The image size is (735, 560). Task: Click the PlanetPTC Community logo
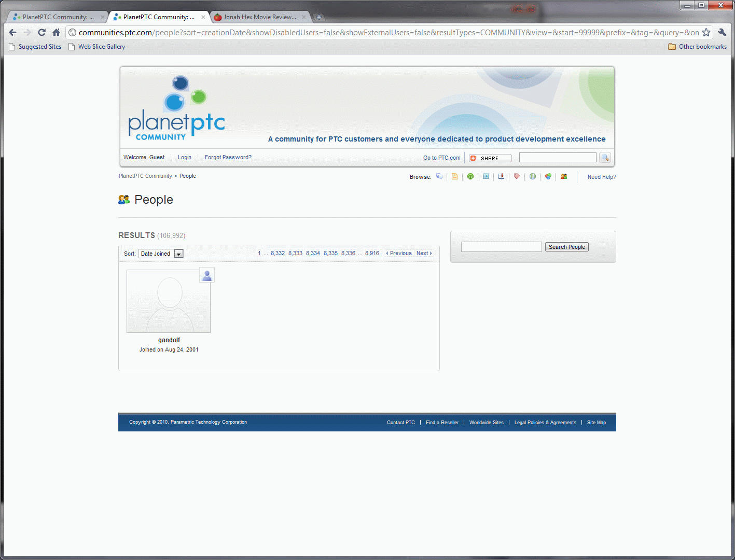177,109
